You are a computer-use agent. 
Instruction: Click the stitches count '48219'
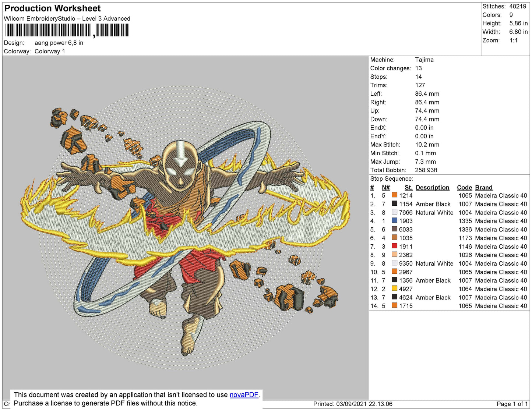518,6
